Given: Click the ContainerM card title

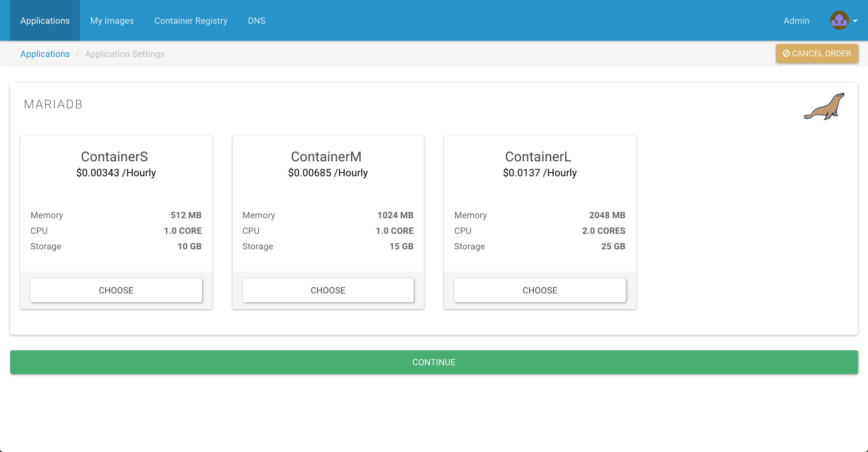Looking at the screenshot, I should 326,157.
